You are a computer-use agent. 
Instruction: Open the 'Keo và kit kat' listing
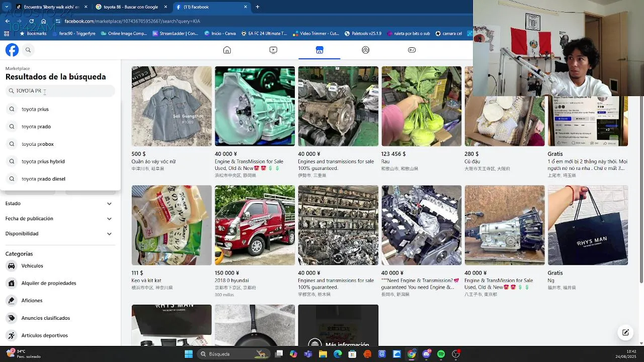[172, 225]
